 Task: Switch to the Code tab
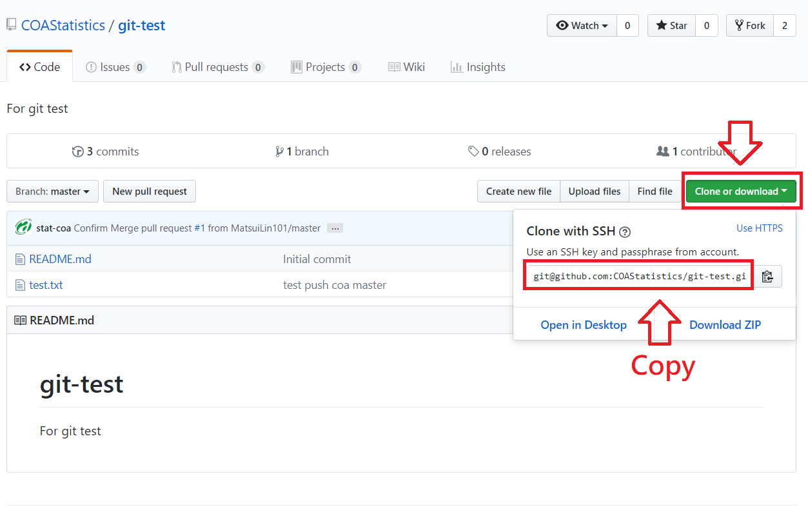[39, 66]
